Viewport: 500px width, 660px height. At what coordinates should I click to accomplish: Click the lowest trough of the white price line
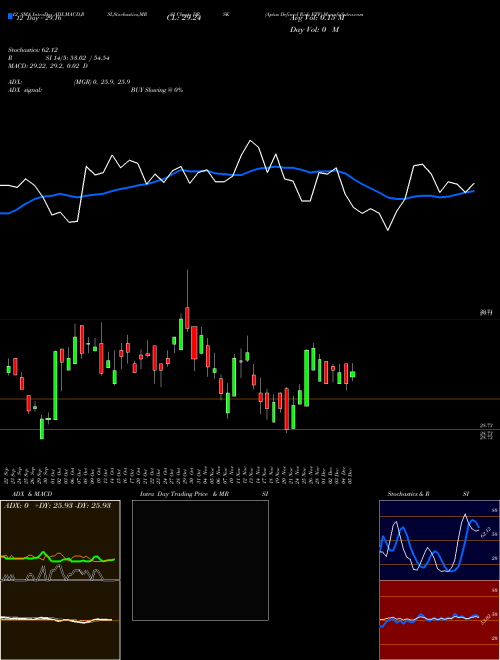coord(388,230)
